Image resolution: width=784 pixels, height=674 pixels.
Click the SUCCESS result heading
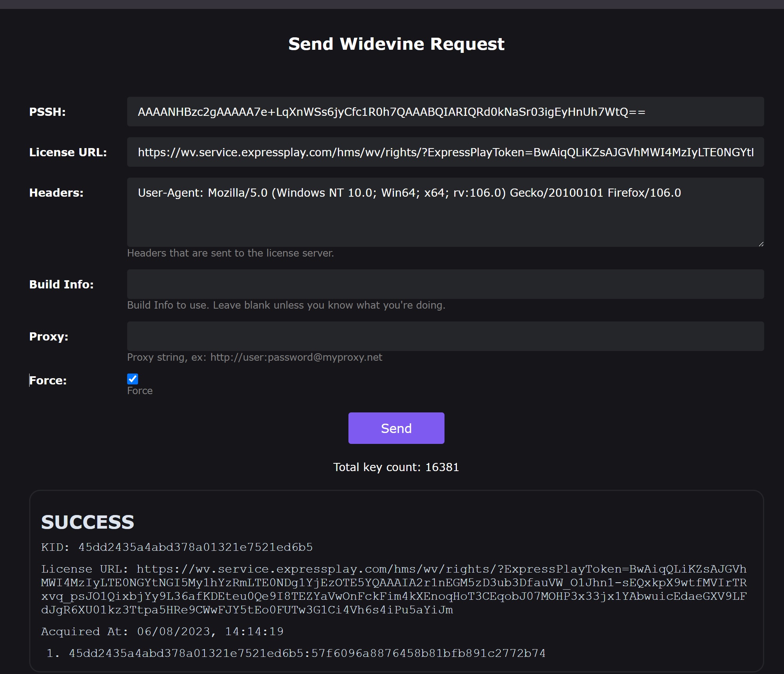[88, 522]
